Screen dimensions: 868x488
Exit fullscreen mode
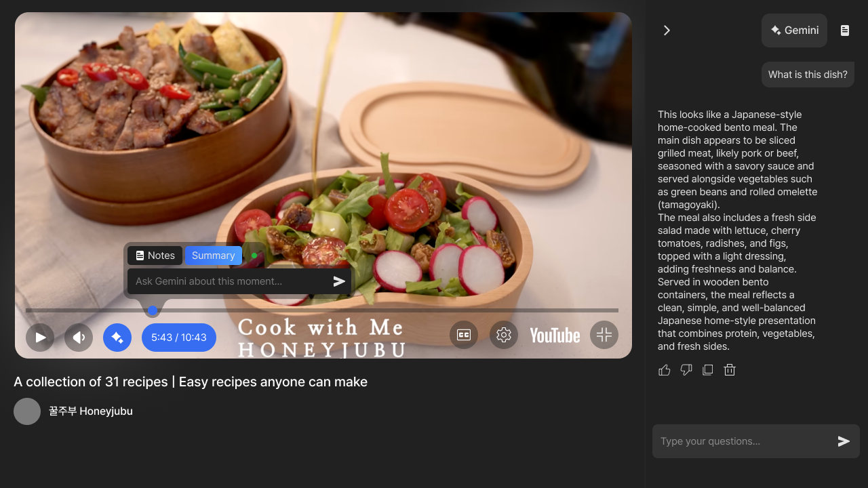pyautogui.click(x=604, y=335)
